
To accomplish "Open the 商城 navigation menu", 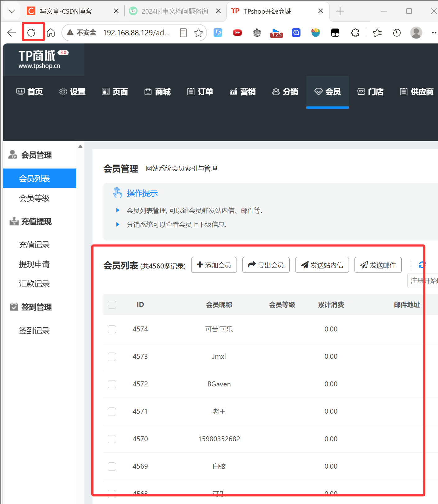I will [x=157, y=92].
